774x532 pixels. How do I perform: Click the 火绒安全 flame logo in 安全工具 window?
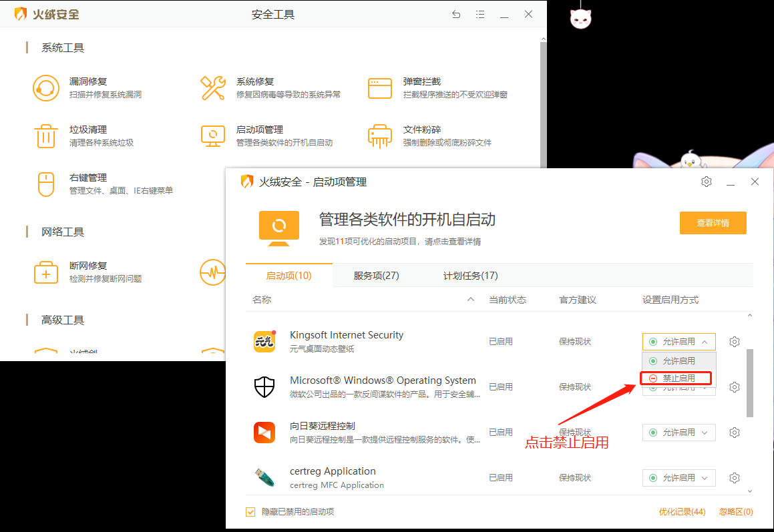tap(20, 14)
